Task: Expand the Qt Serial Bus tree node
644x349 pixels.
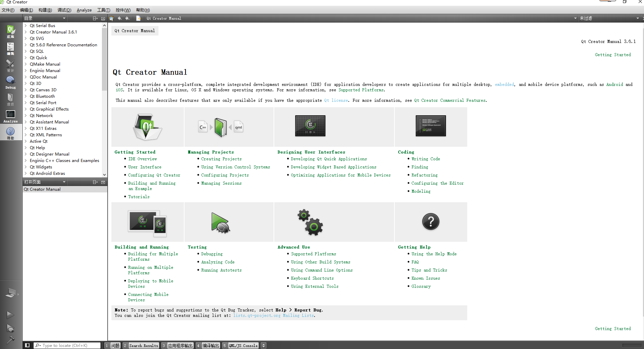Action: point(26,25)
